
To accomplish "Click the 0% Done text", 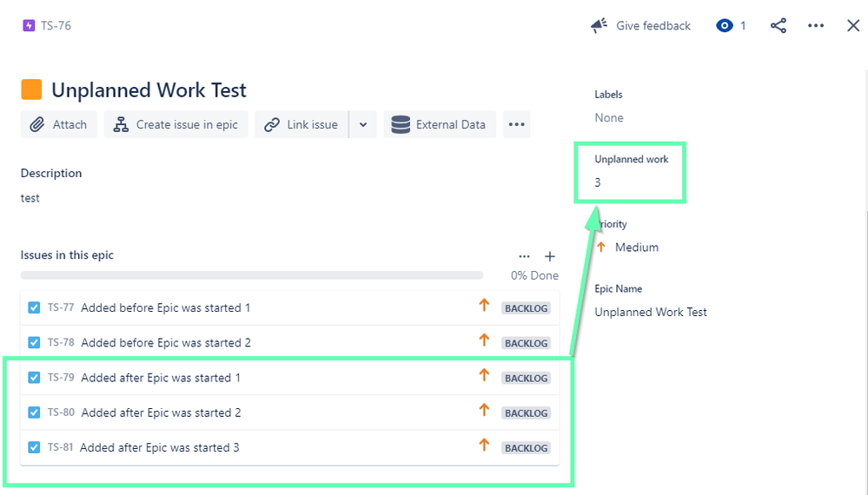I will click(x=534, y=275).
